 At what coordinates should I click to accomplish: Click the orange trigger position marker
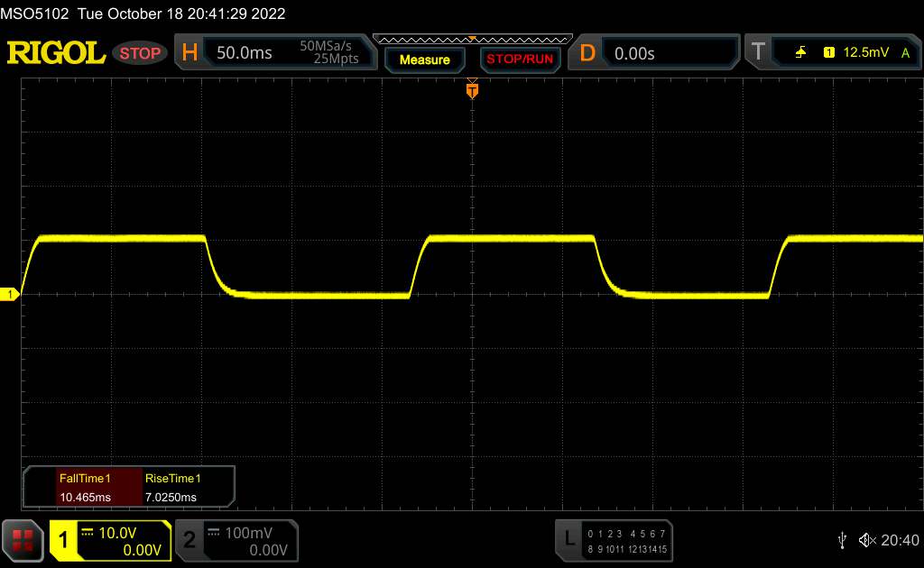[x=471, y=90]
